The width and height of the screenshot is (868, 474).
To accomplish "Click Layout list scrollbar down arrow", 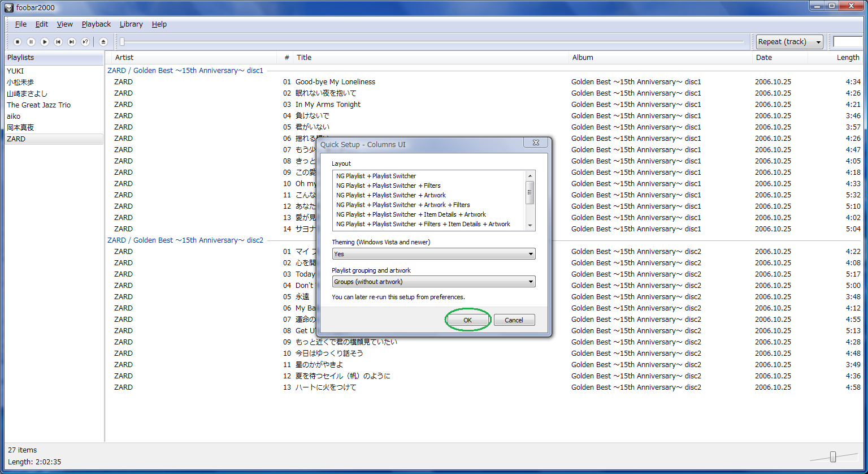I will click(530, 225).
